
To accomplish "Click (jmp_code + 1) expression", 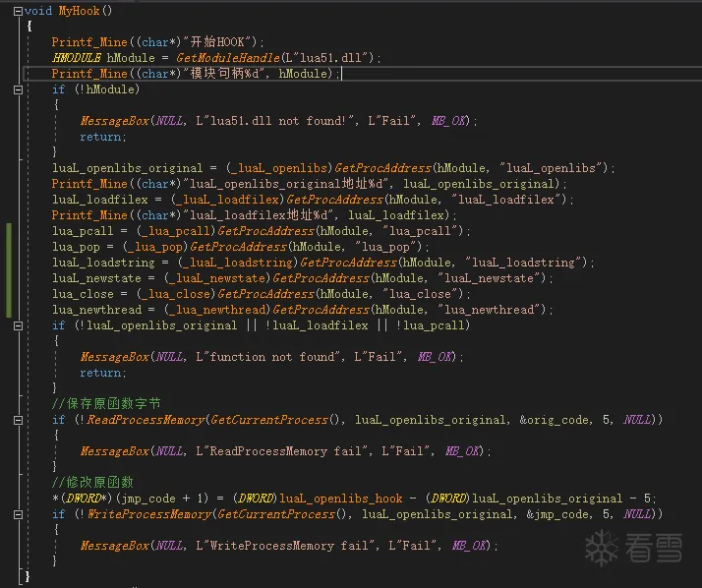I will tap(162, 499).
